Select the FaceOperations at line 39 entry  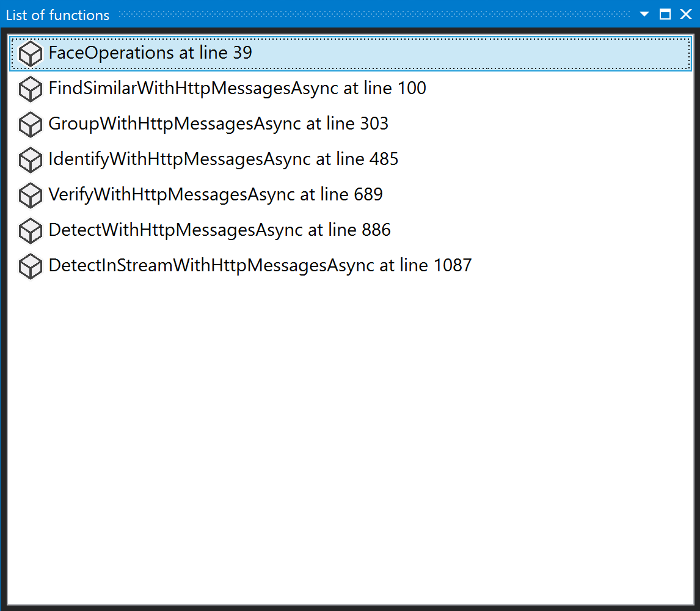(150, 53)
